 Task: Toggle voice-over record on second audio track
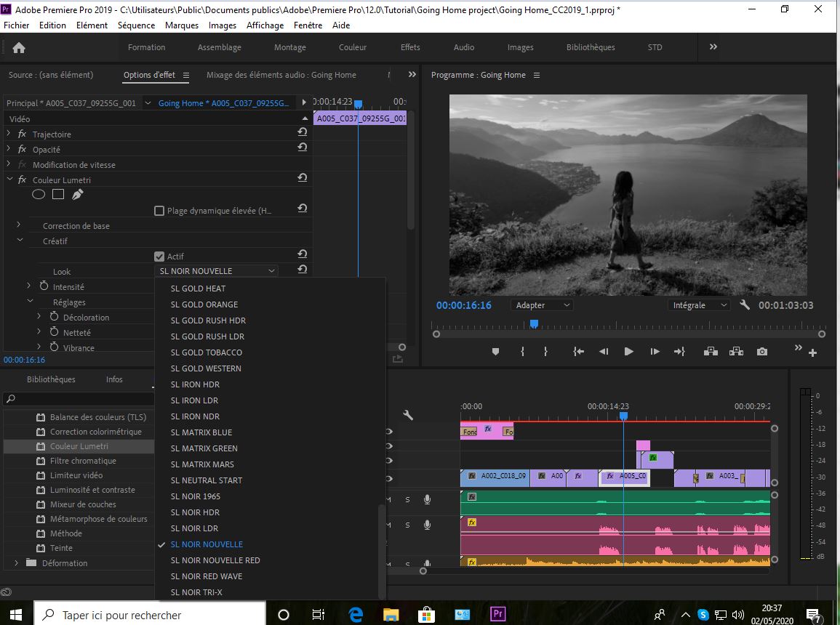(427, 525)
